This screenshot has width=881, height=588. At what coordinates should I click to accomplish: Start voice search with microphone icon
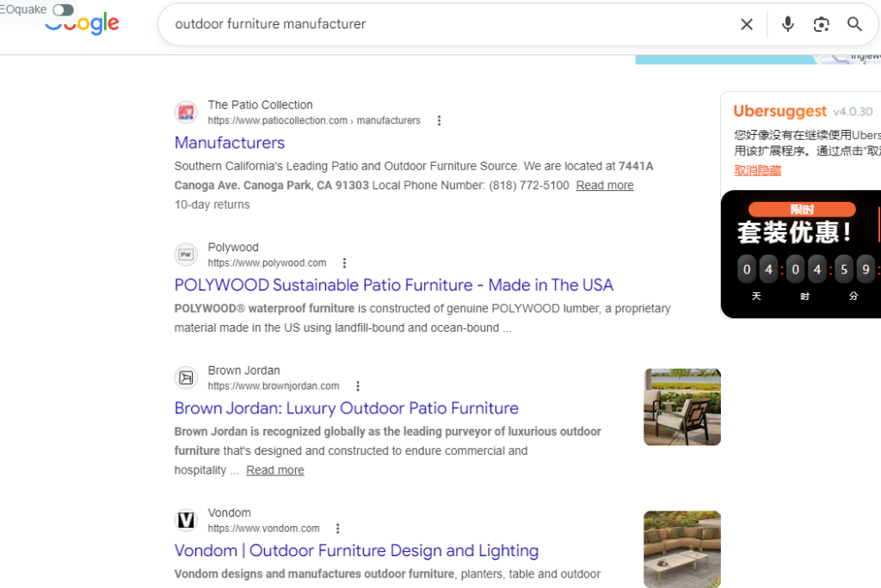pos(788,24)
